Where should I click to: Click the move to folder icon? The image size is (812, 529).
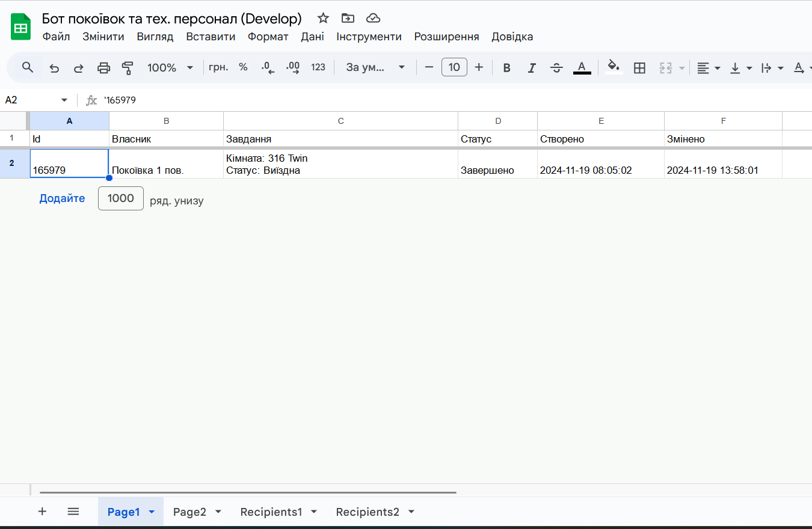tap(348, 18)
